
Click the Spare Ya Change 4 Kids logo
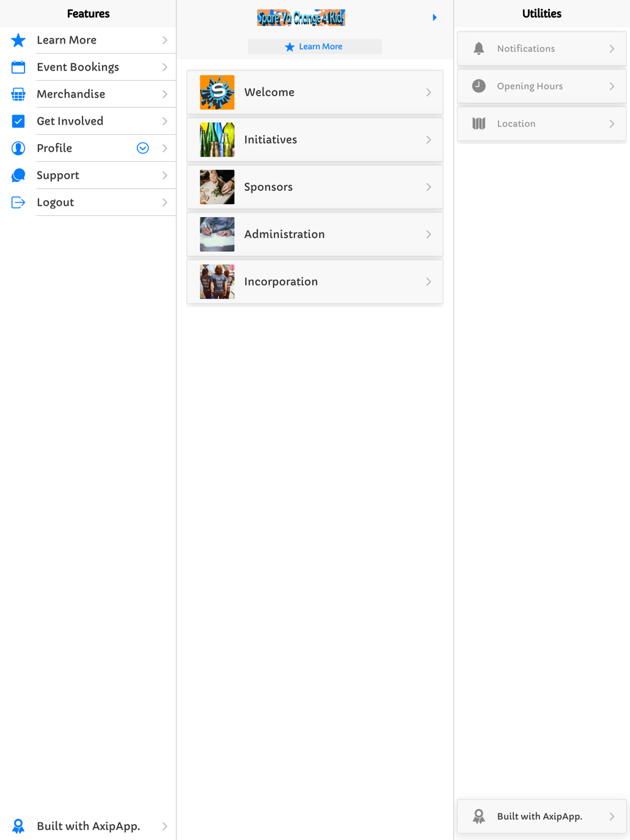(x=301, y=18)
